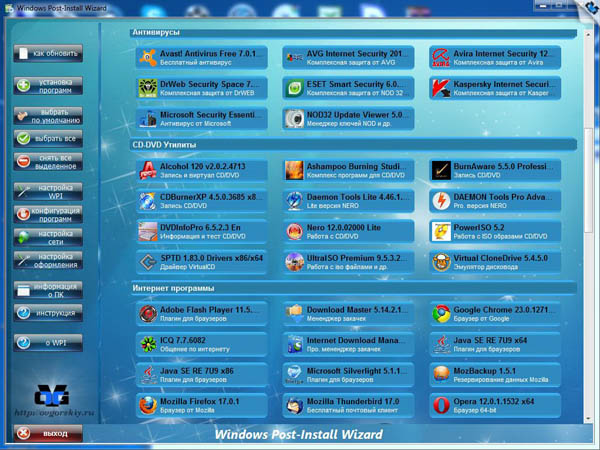Screen dimensions: 600x450
Task: Click the Virtual CloneDrive sheep icon
Action: click(441, 262)
